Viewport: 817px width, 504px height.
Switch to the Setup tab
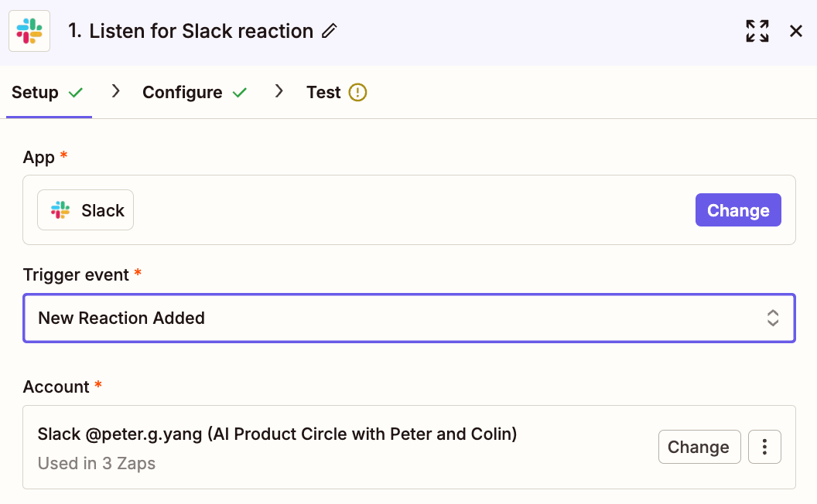35,93
